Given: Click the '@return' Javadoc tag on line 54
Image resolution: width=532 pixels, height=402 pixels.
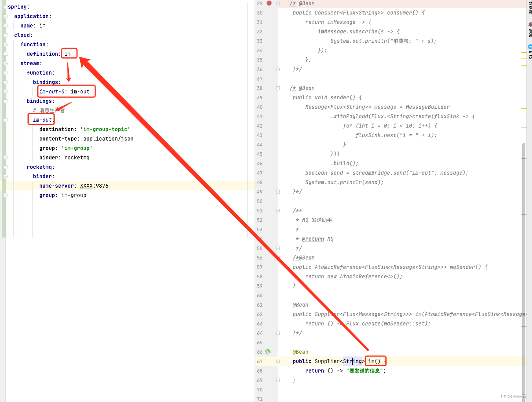Looking at the screenshot, I should point(313,239).
